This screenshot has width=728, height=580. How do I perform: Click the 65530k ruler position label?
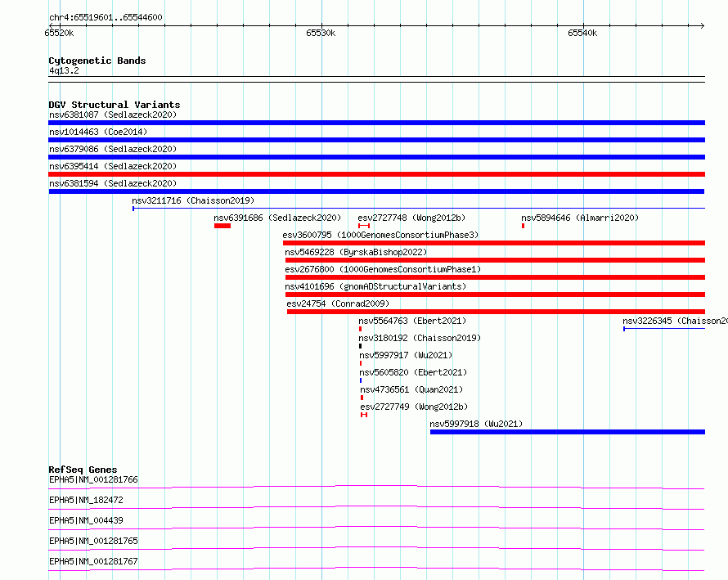point(321,33)
